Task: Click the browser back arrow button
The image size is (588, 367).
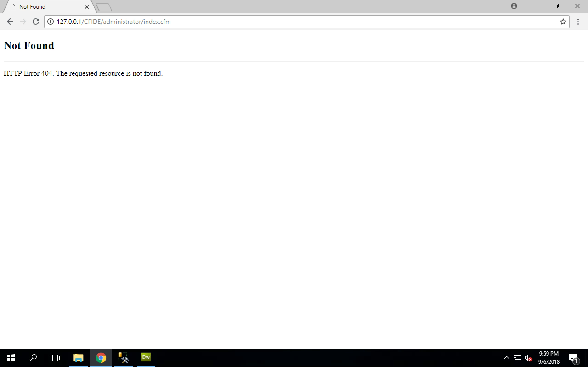Action: [10, 22]
